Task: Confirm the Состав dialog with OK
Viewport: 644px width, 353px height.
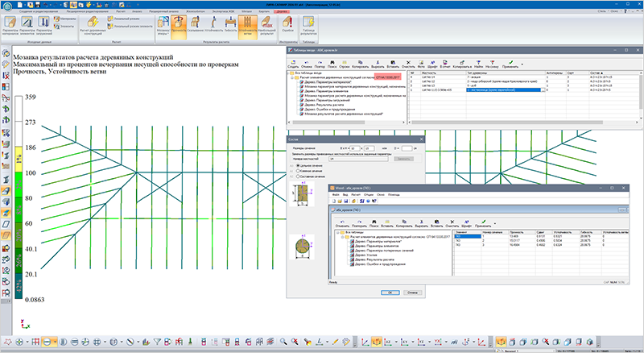Action: click(x=390, y=293)
